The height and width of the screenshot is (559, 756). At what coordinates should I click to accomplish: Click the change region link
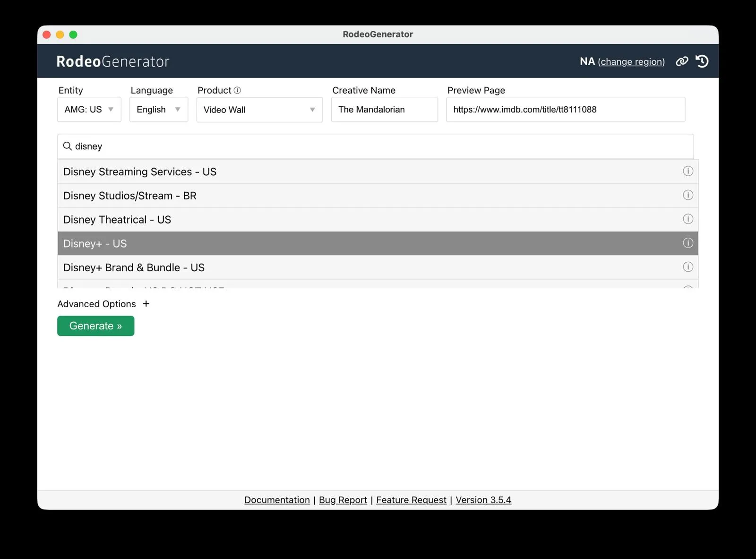tap(631, 62)
